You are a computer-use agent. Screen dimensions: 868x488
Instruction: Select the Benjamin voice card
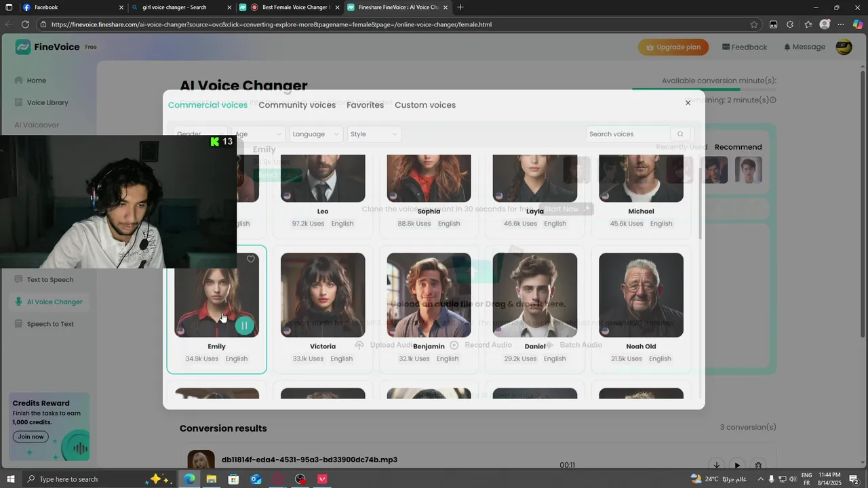click(429, 309)
